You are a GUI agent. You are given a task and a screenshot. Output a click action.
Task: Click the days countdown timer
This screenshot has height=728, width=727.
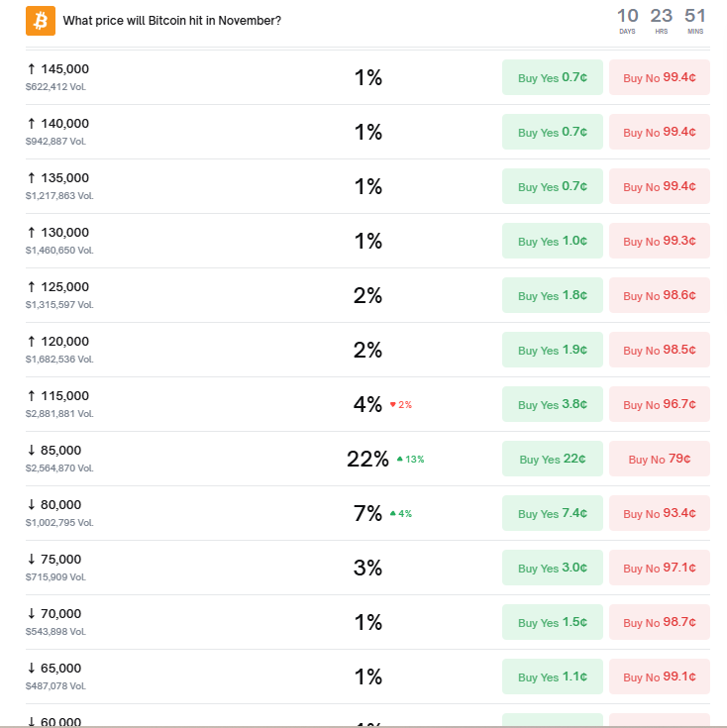[x=627, y=19]
